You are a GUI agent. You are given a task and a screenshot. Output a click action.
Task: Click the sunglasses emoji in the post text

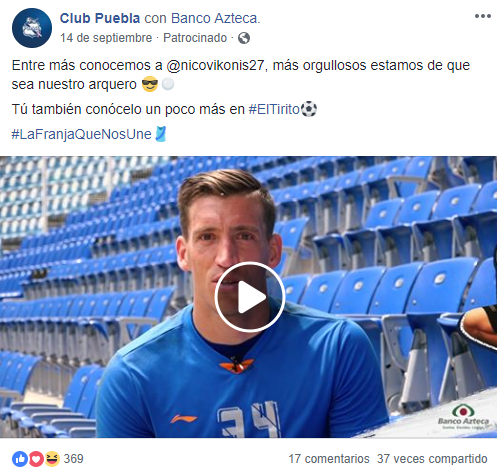tap(150, 84)
